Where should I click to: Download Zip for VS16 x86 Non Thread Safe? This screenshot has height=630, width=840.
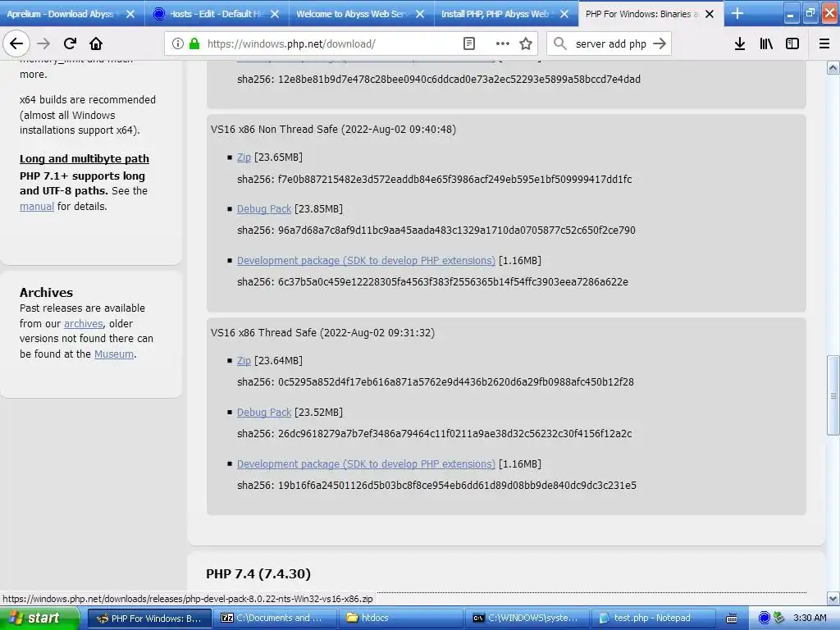[x=244, y=157]
